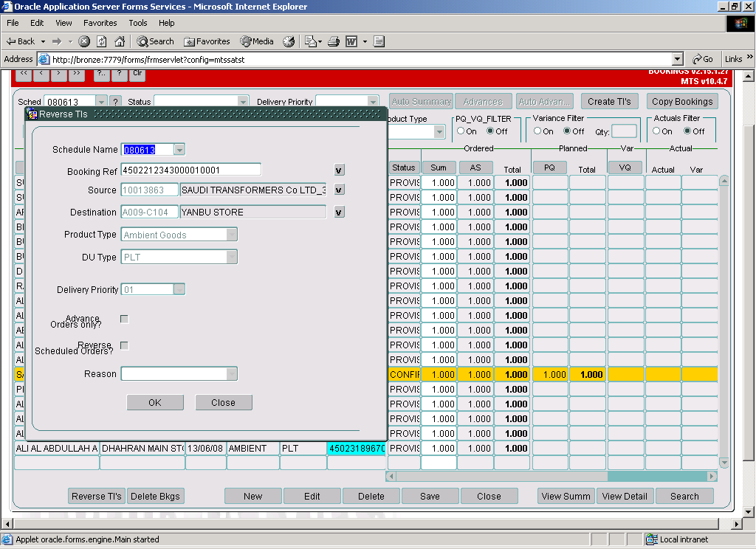Click Close in Reverse TIs dialog
The height and width of the screenshot is (549, 756).
(x=223, y=402)
